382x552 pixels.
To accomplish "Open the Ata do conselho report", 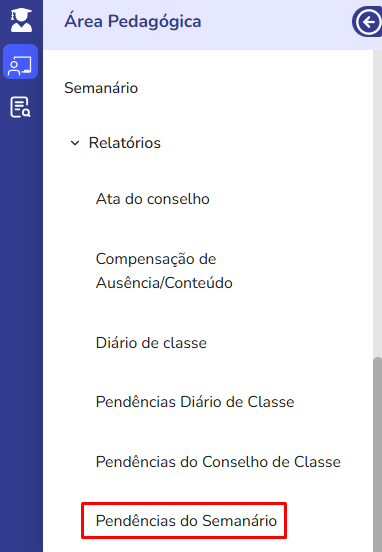I will [x=153, y=199].
